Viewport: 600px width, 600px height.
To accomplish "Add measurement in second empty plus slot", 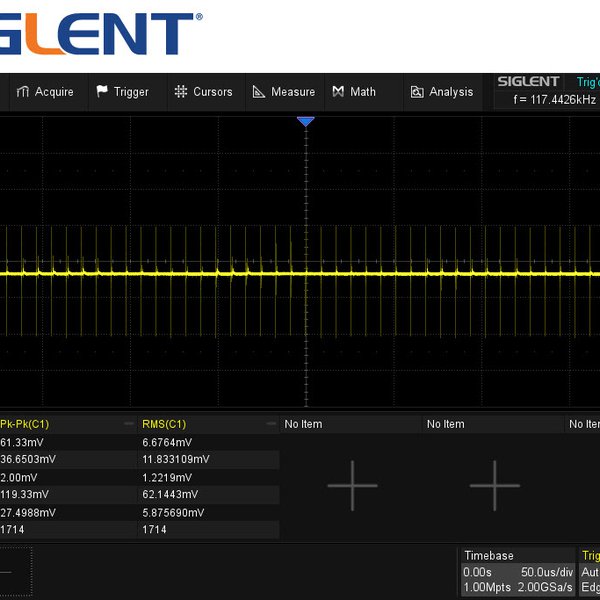I will [x=494, y=486].
